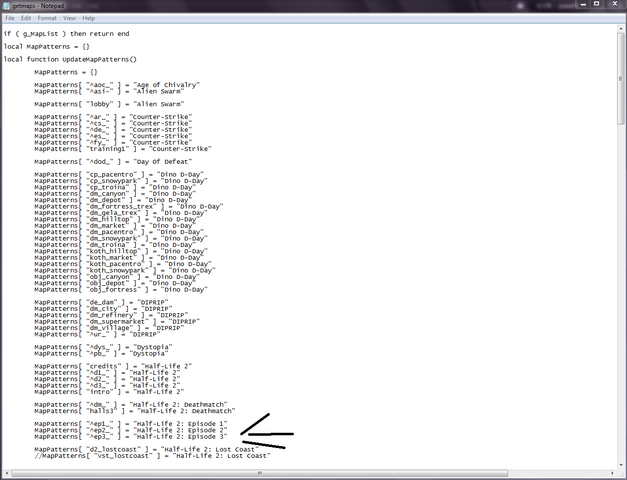Click the '^ar_' Counter-Strike line
627x480 pixels.
(113, 117)
